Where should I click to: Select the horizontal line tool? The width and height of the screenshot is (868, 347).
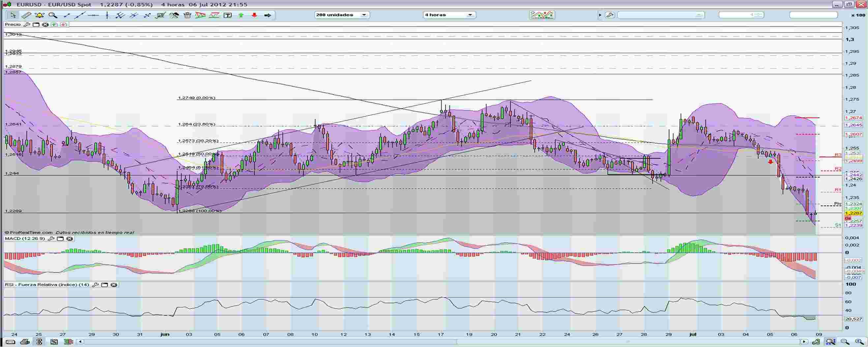[x=94, y=15]
